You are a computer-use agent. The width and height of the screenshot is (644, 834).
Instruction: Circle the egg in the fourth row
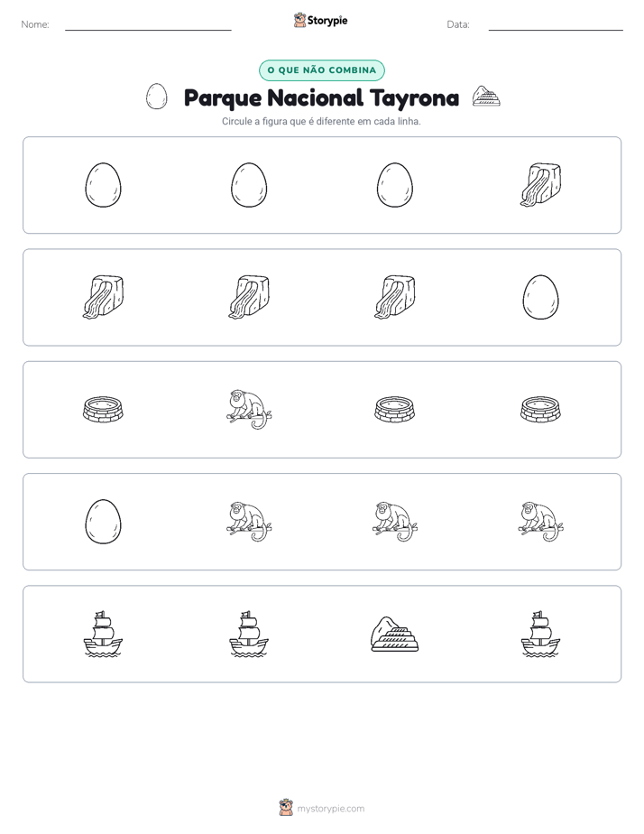(x=103, y=522)
